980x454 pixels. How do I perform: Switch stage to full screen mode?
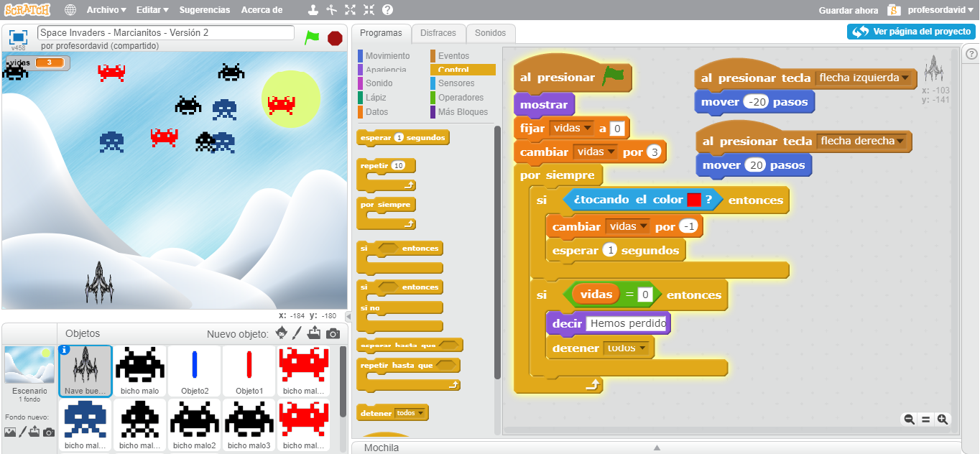pyautogui.click(x=18, y=36)
